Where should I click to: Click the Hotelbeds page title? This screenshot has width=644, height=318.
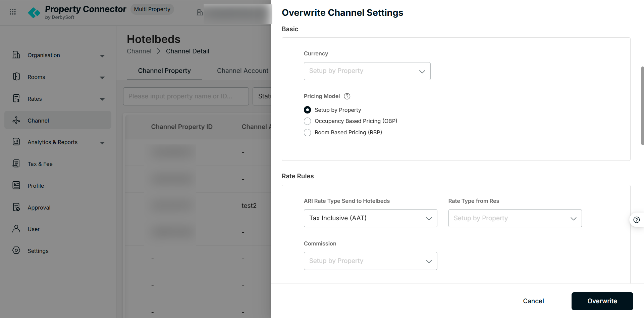click(x=154, y=39)
